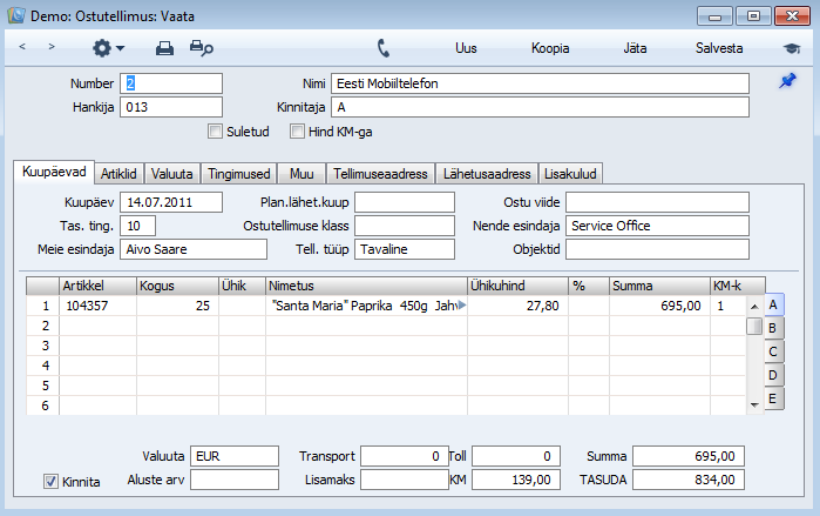Click the Objektid field
The image size is (820, 516).
click(657, 249)
